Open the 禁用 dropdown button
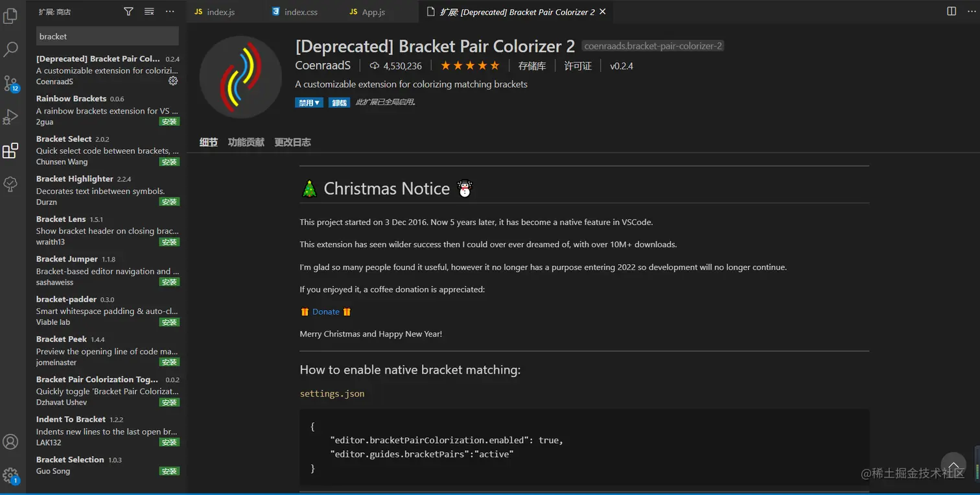Viewport: 980px width, 495px height. 309,103
